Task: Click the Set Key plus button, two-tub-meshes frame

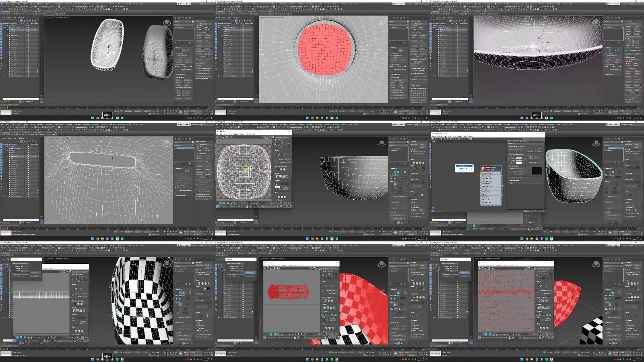Action: tap(181, 112)
